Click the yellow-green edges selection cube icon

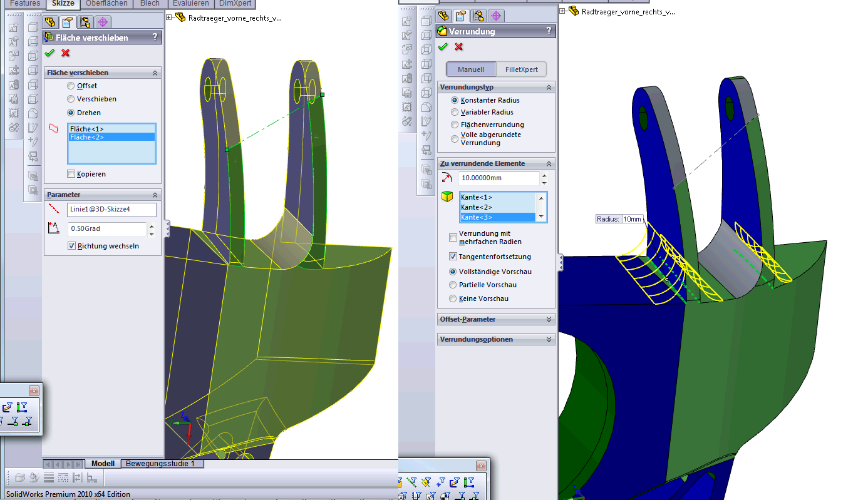(x=447, y=197)
